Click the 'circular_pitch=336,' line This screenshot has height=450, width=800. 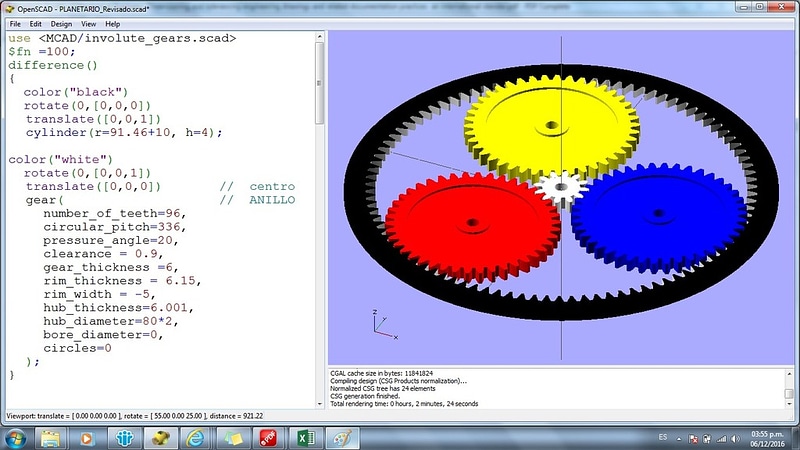(x=115, y=227)
